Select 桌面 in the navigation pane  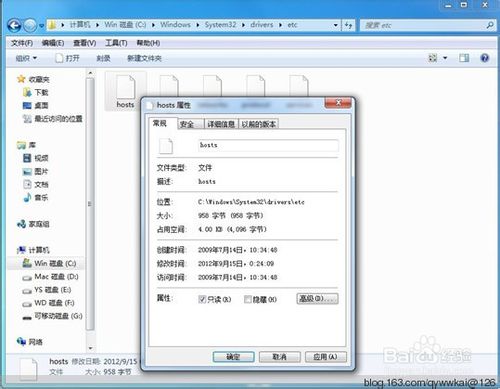pyautogui.click(x=36, y=106)
